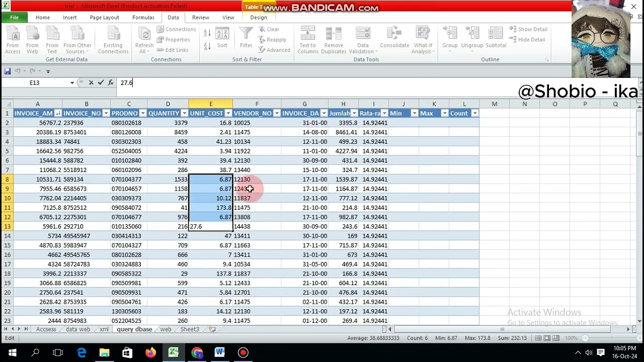
Task: Click the From Web import icon
Action: (32, 40)
